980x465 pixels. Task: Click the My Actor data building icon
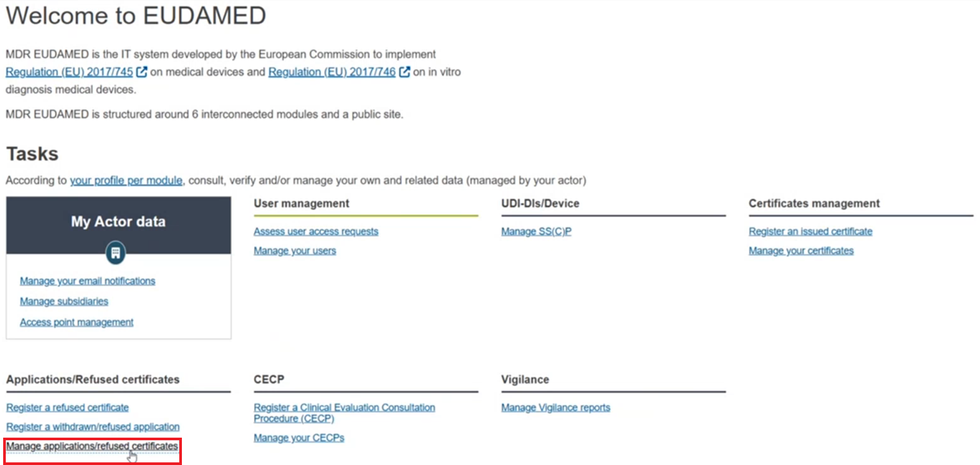[x=115, y=253]
